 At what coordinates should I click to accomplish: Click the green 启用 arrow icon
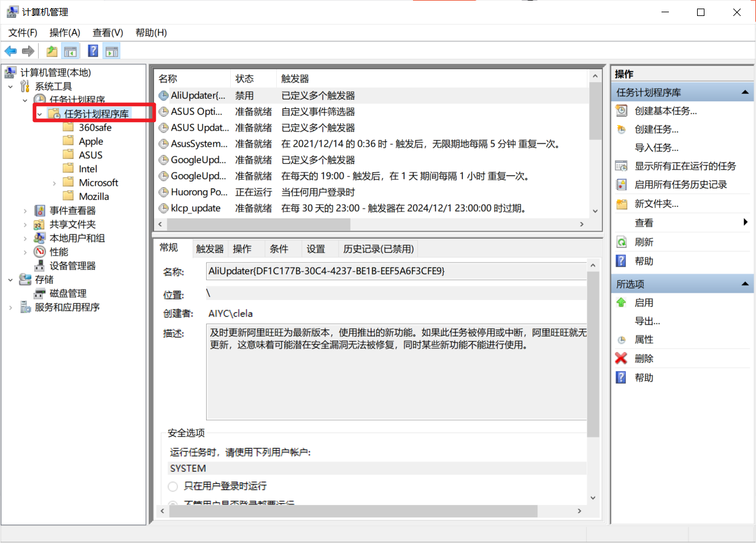pyautogui.click(x=622, y=302)
